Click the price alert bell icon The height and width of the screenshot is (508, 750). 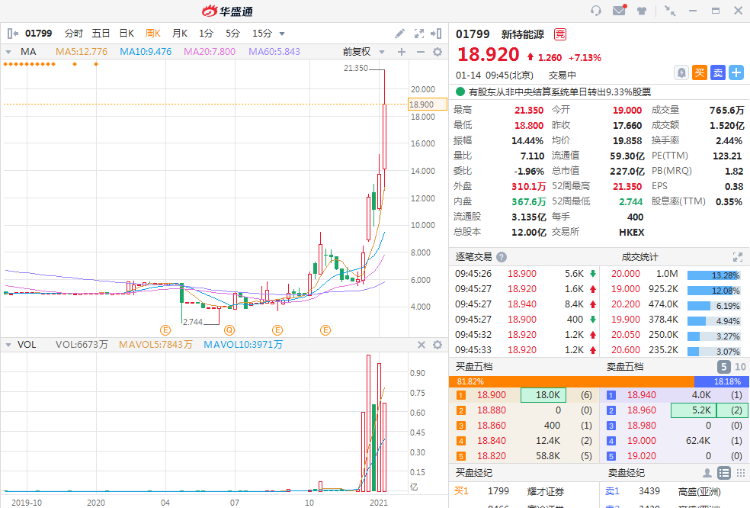click(x=681, y=73)
